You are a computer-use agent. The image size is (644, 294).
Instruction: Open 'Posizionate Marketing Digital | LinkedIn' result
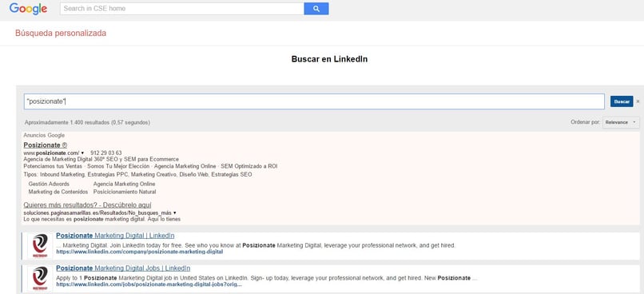[115, 236]
